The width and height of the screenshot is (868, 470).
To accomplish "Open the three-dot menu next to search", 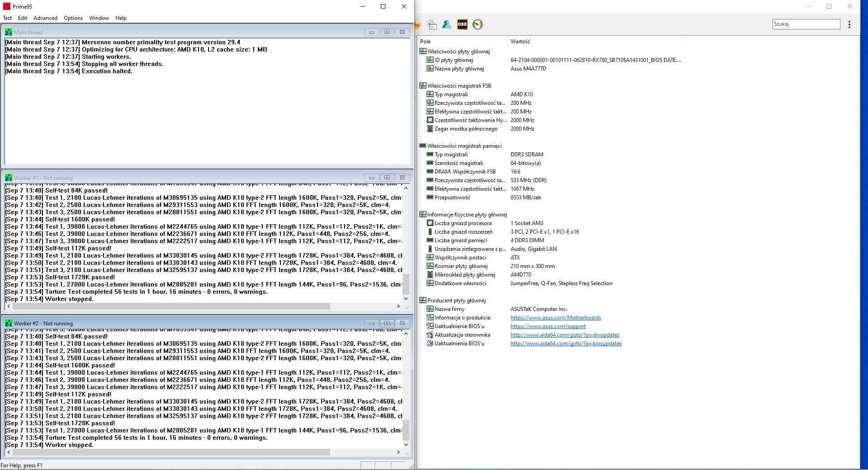I will coord(849,24).
